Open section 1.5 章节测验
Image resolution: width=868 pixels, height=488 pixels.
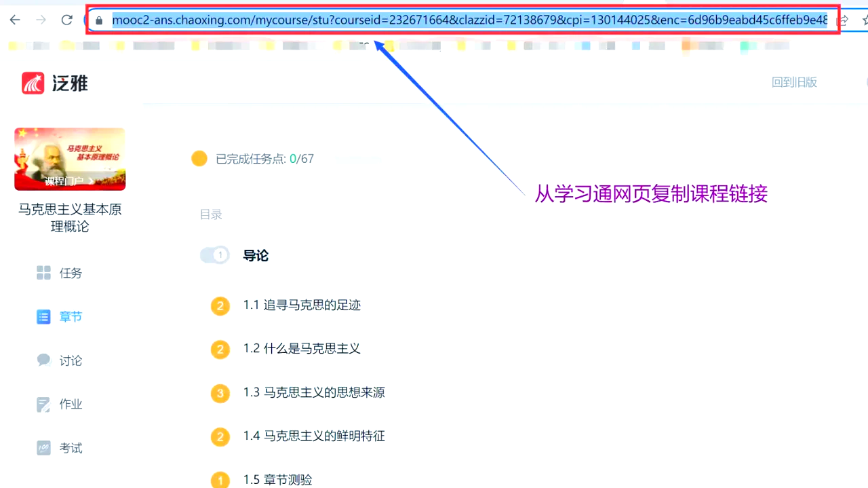(x=278, y=479)
